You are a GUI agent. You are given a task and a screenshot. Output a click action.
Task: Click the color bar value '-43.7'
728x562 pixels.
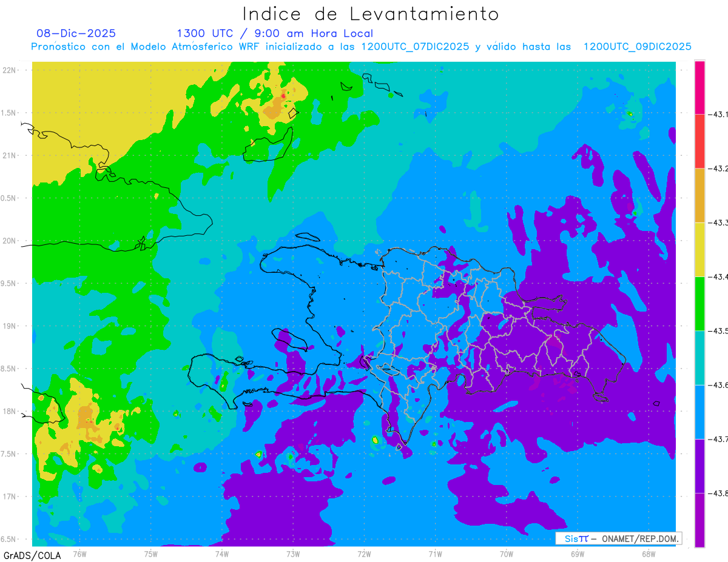718,439
